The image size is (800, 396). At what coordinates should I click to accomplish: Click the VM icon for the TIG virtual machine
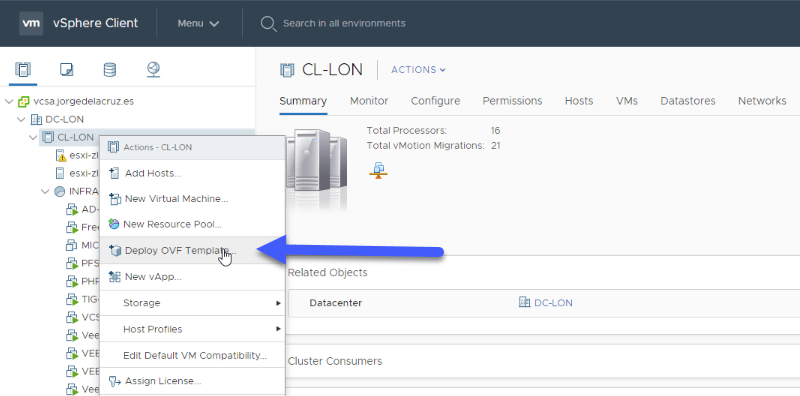[x=71, y=299]
